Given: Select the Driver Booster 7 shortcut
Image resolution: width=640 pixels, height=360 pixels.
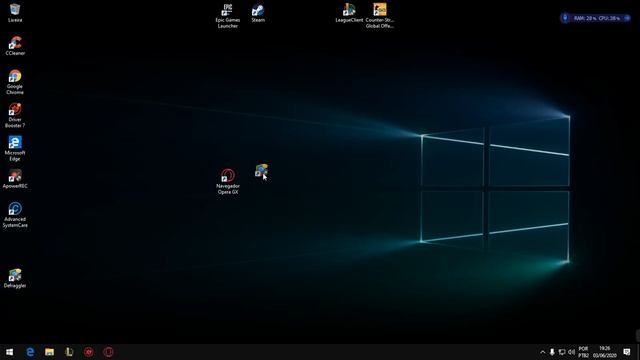Looking at the screenshot, I should [15, 115].
